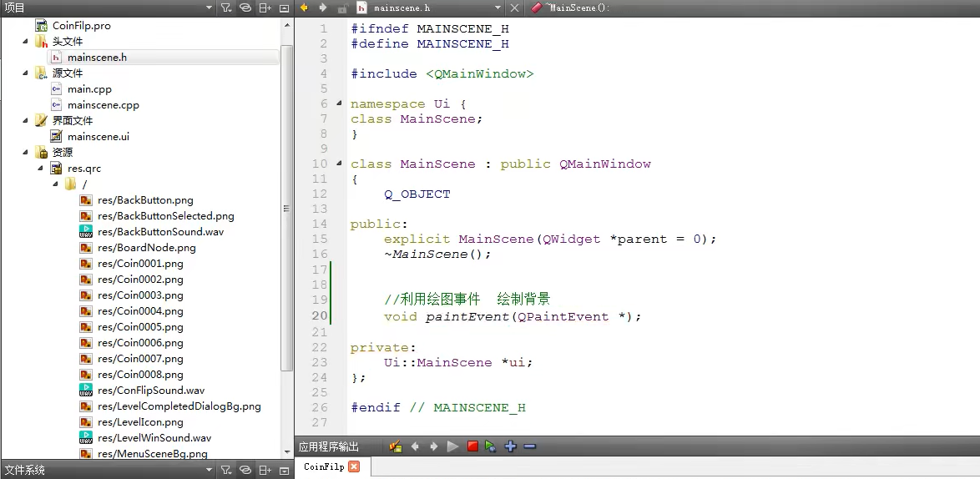Click the project tree vertical scrollbar
The width and height of the screenshot is (980, 479).
[287, 206]
